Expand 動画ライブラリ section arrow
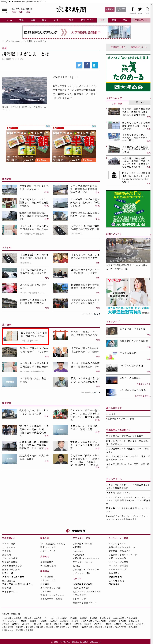 tap(150, 235)
